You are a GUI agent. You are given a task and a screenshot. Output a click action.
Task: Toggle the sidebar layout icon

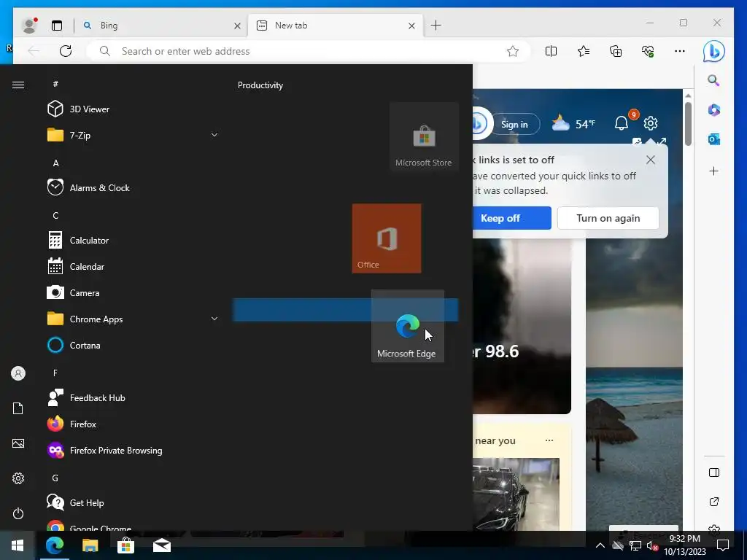coord(713,472)
